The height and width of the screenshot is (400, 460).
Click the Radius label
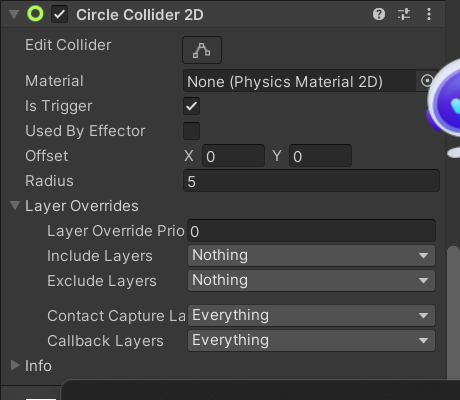point(49,181)
